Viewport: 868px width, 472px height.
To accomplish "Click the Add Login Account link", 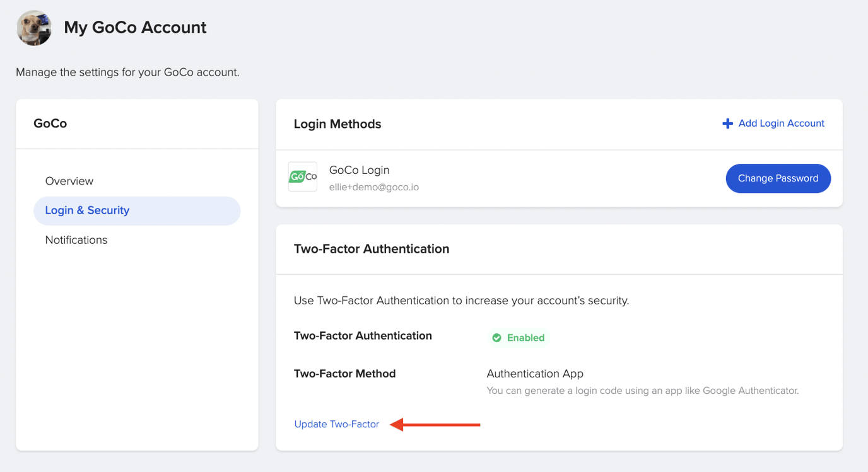I will tap(781, 123).
